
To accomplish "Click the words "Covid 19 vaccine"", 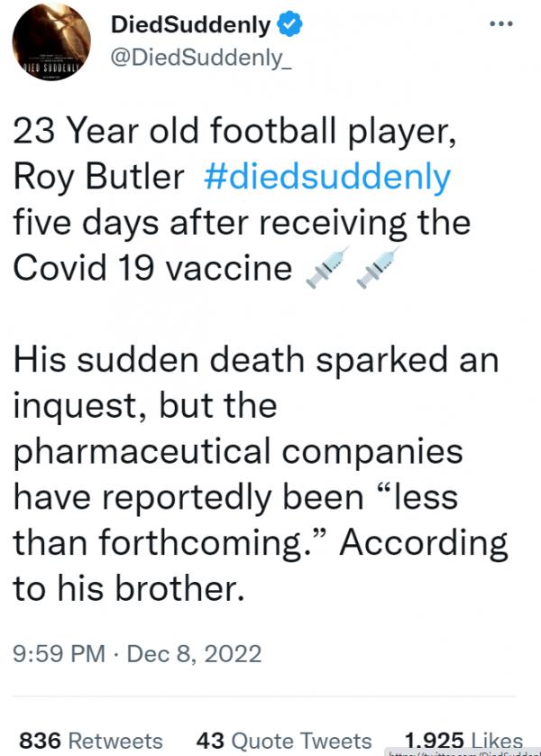I will coord(151,269).
